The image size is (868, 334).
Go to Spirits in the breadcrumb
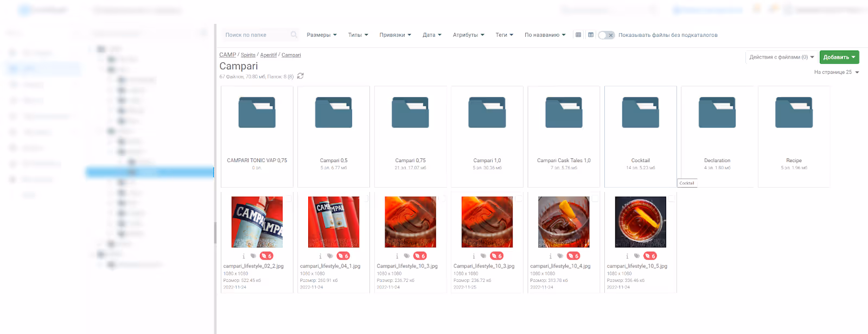pyautogui.click(x=248, y=55)
